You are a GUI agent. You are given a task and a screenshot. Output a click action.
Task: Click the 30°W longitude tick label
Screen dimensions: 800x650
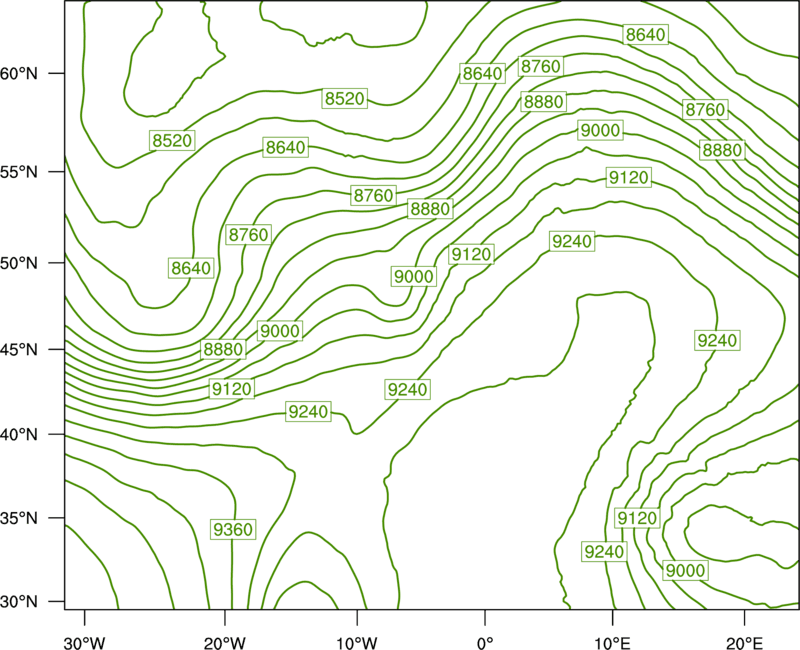pyautogui.click(x=85, y=643)
